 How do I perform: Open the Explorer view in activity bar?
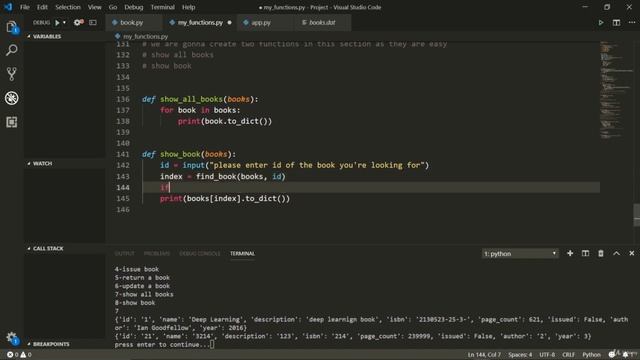click(11, 27)
